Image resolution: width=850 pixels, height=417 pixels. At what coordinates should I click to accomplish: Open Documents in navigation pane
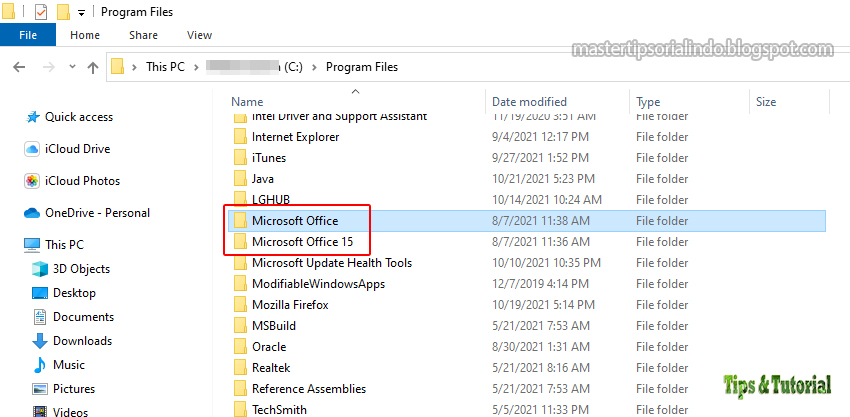83,317
